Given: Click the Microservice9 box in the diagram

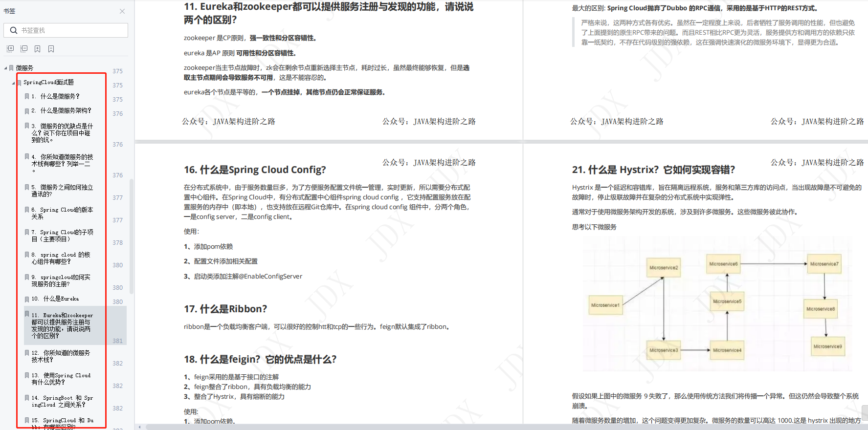Looking at the screenshot, I should (827, 346).
